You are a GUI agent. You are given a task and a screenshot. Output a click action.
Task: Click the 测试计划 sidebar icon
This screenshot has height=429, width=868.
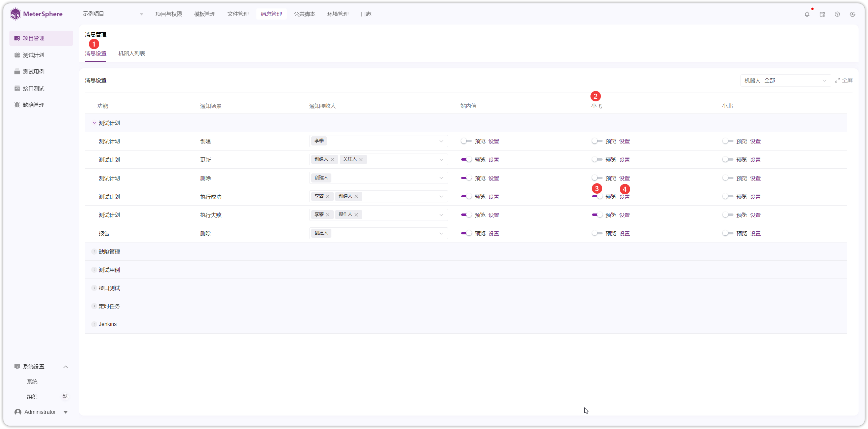(17, 55)
